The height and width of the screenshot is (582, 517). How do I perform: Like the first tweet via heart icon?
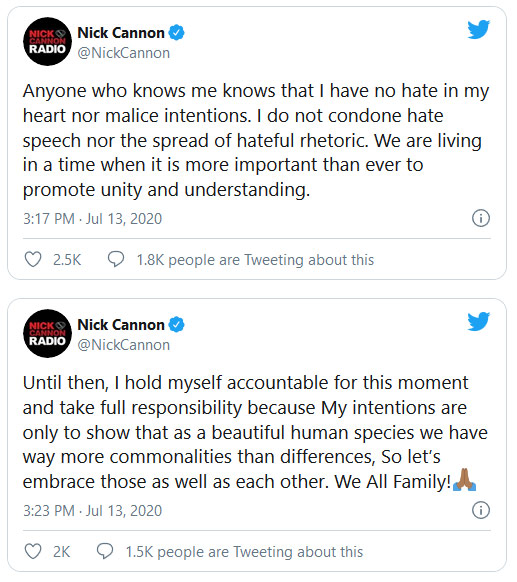33,259
